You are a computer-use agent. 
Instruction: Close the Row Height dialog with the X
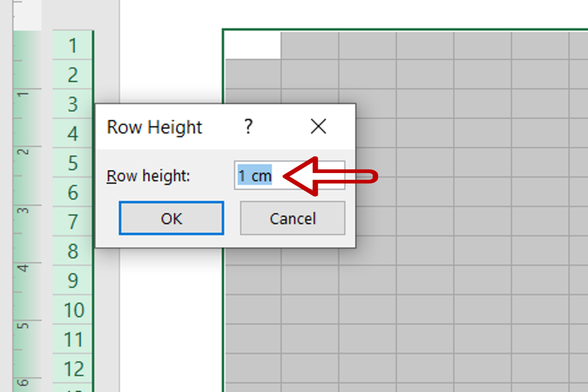318,127
